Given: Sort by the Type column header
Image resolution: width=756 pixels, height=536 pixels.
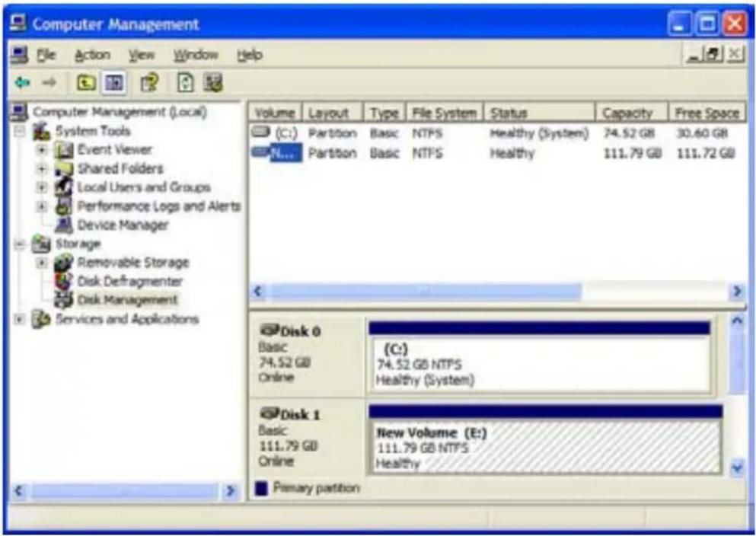Looking at the screenshot, I should 384,113.
